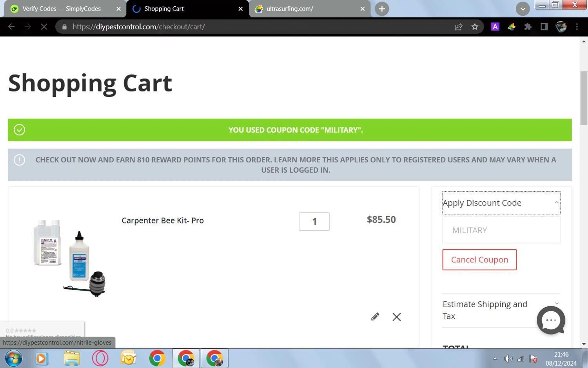Viewport: 588px width, 368px height.
Task: Click the exclamation info icon in rewards banner
Action: click(19, 160)
